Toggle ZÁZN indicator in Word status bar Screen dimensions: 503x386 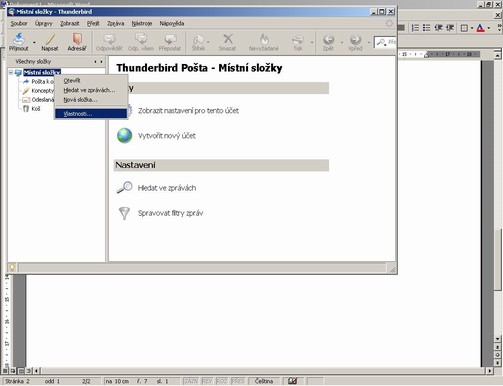tap(191, 381)
